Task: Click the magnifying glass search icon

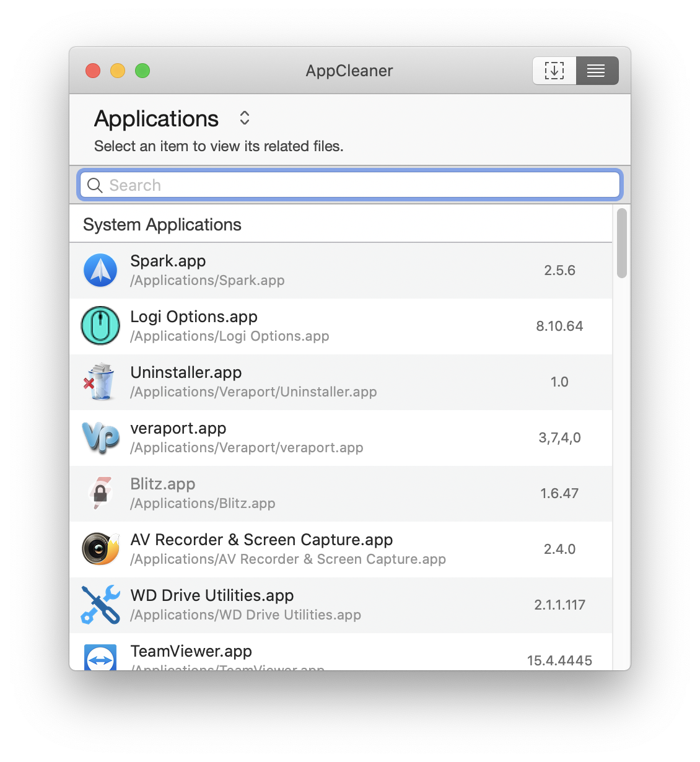Action: (95, 185)
